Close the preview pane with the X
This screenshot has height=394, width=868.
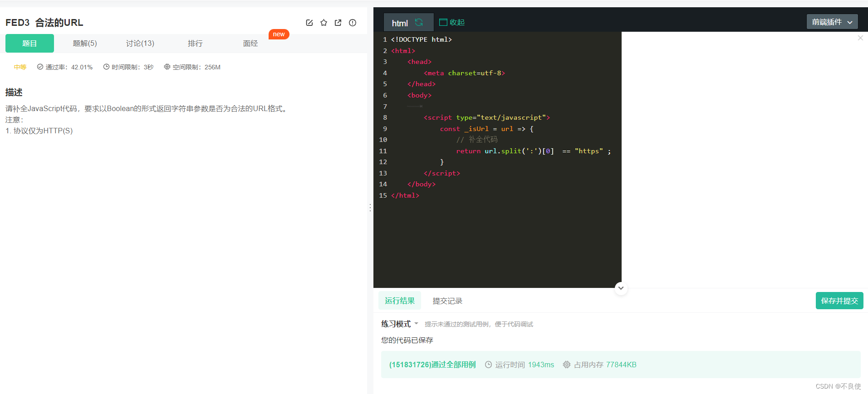coord(860,38)
